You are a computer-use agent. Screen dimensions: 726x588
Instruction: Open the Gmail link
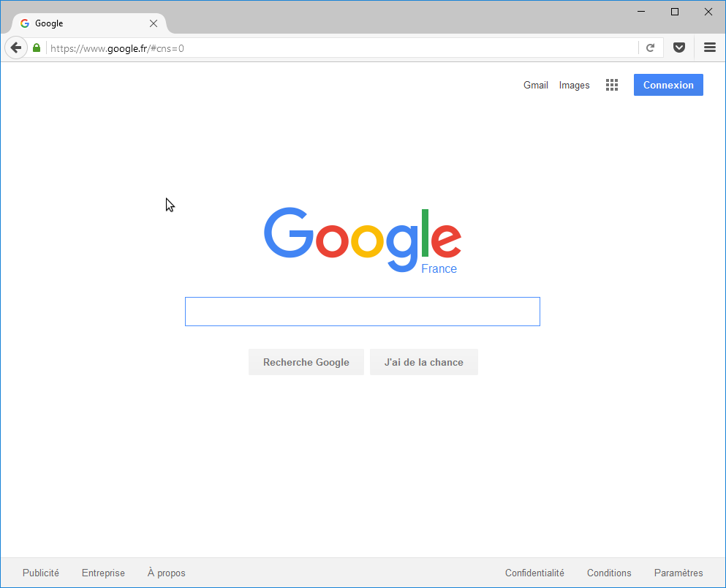[536, 85]
